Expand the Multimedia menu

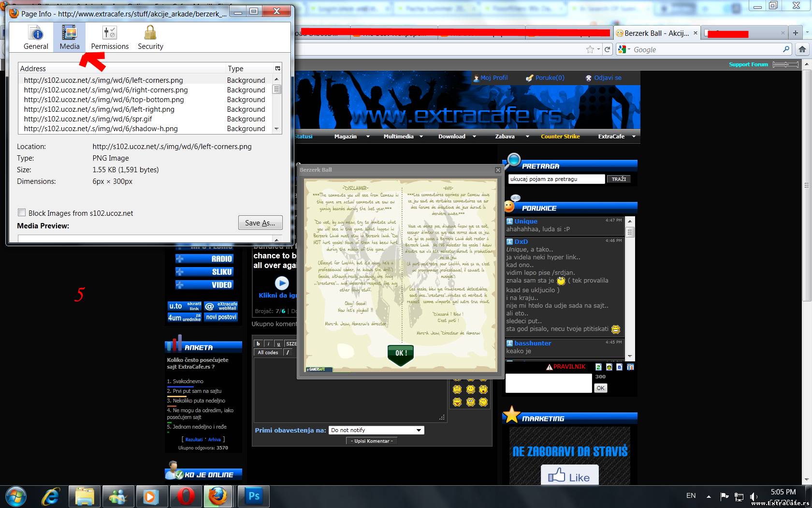(403, 136)
